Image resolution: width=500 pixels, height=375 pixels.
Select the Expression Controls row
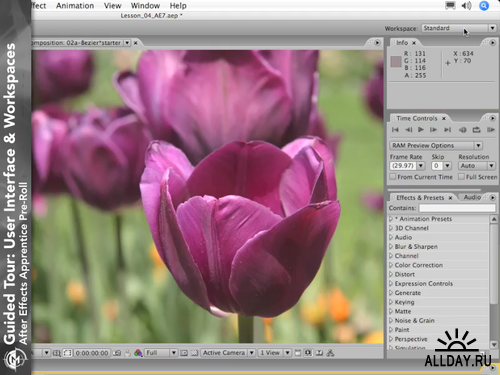(x=438, y=284)
